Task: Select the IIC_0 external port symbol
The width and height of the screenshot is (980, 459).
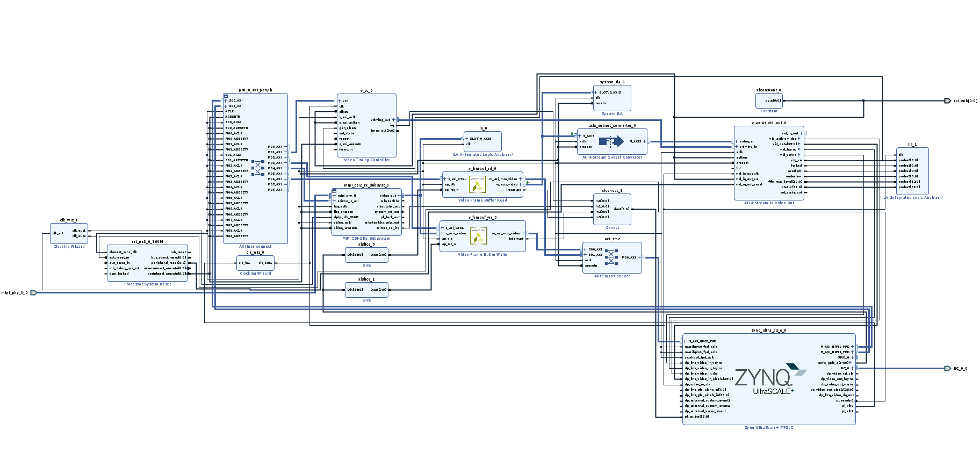Action: pos(947,369)
